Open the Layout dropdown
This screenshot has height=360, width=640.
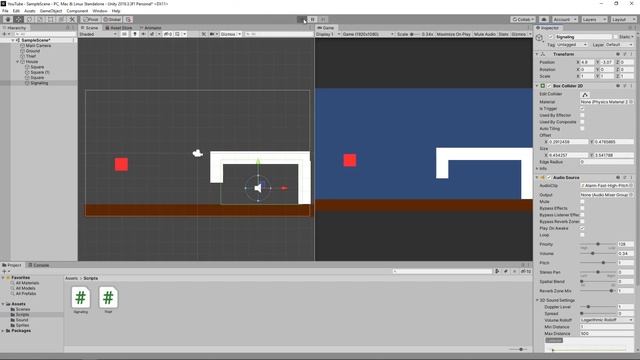click(623, 19)
